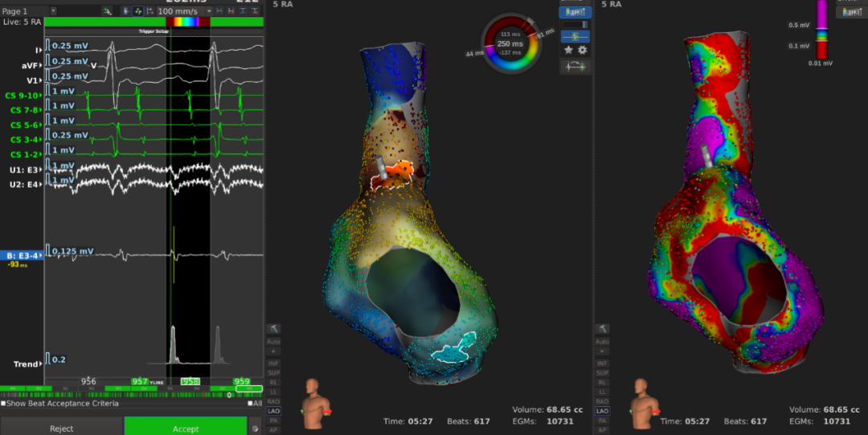Select the hammer tool icon in left map view
Screen dimensions: 868x435
(274, 329)
